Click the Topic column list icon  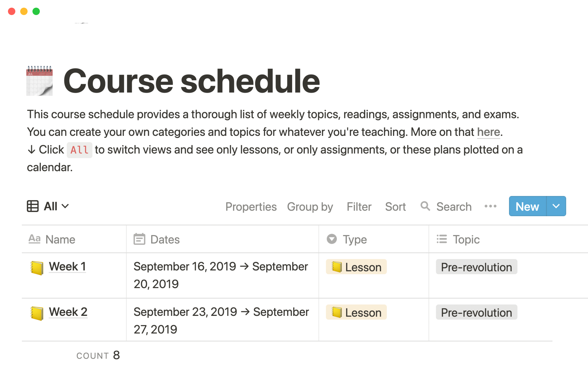point(442,239)
